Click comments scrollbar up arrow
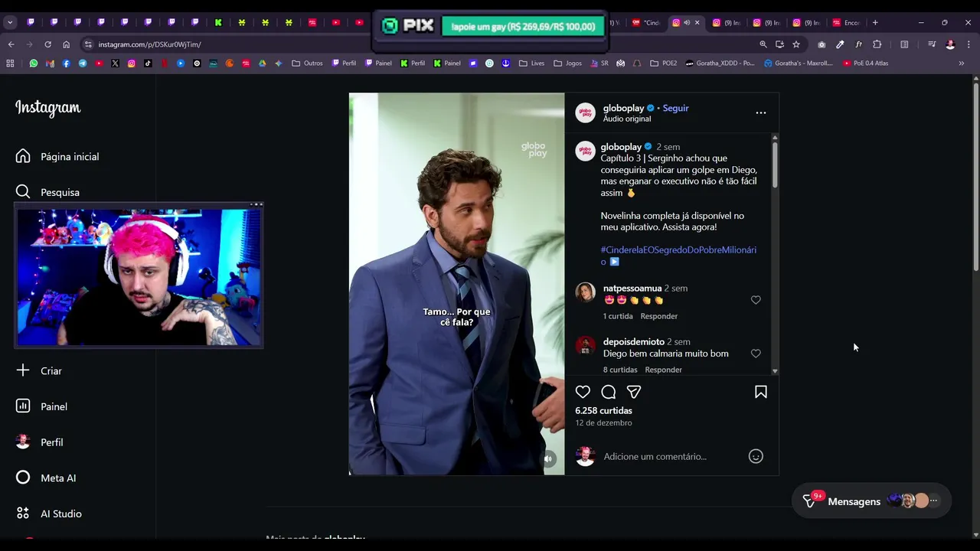Image resolution: width=980 pixels, height=551 pixels. (x=775, y=138)
